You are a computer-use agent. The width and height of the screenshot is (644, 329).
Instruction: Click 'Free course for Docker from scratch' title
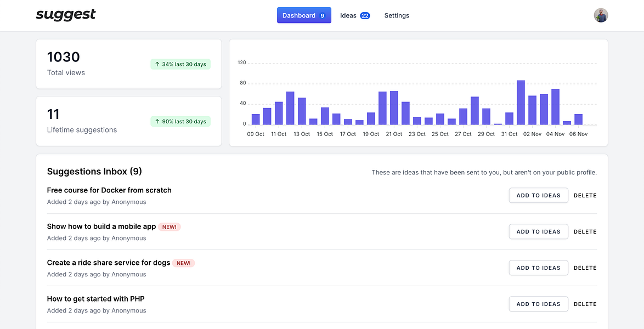[109, 190]
